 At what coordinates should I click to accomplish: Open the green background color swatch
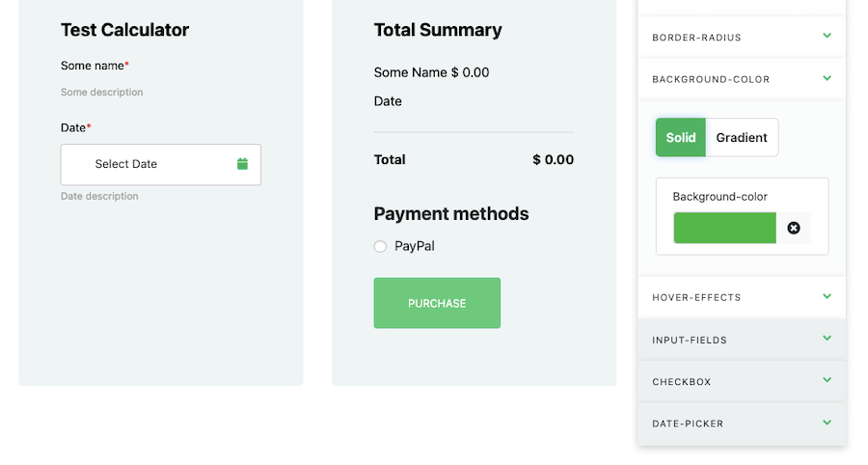724,228
